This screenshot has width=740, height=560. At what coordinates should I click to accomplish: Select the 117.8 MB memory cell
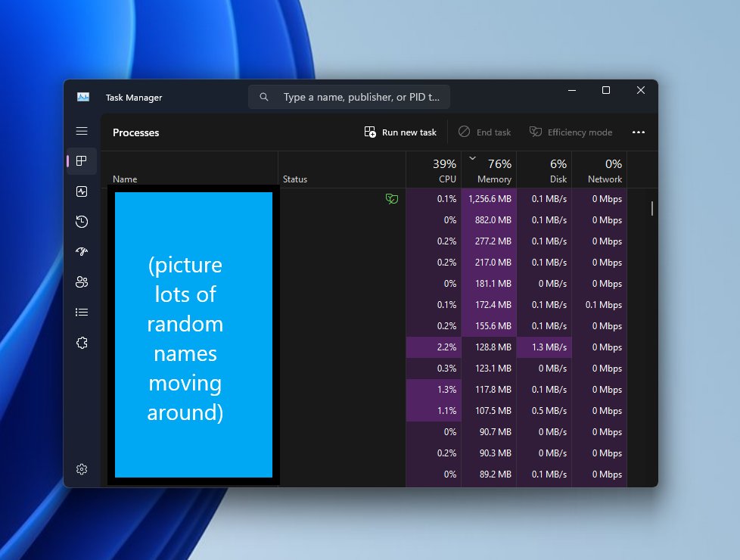[x=489, y=390]
